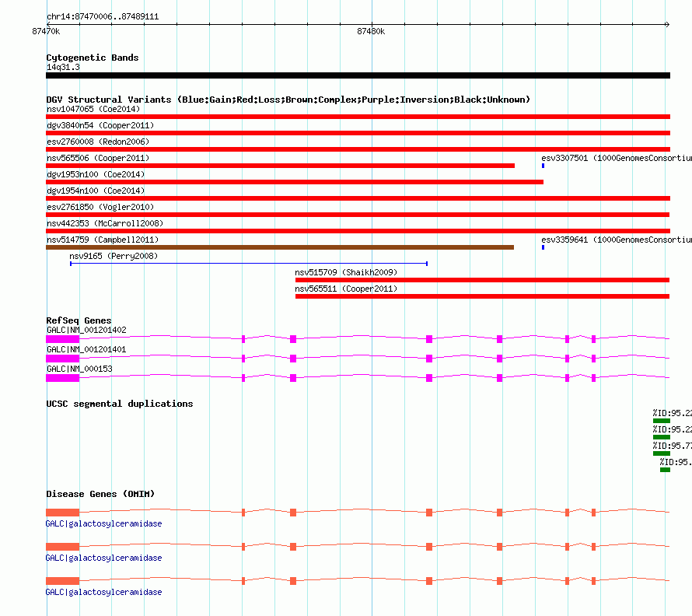This screenshot has height=616, width=692.
Task: Click the 14q31.3 band label
Action: coord(63,67)
